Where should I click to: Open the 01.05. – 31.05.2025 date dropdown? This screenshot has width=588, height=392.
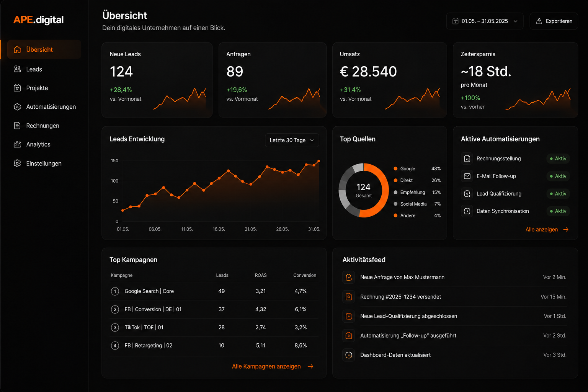click(x=485, y=21)
